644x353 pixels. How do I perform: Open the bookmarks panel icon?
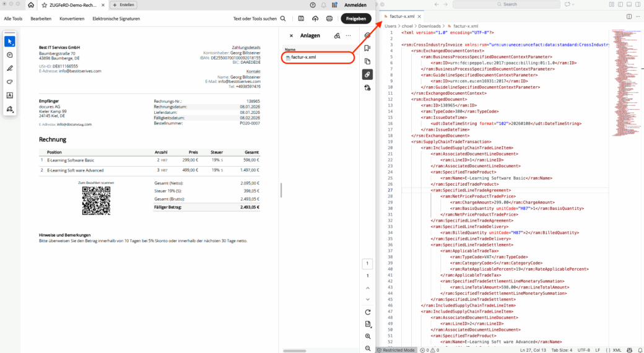[x=367, y=48]
